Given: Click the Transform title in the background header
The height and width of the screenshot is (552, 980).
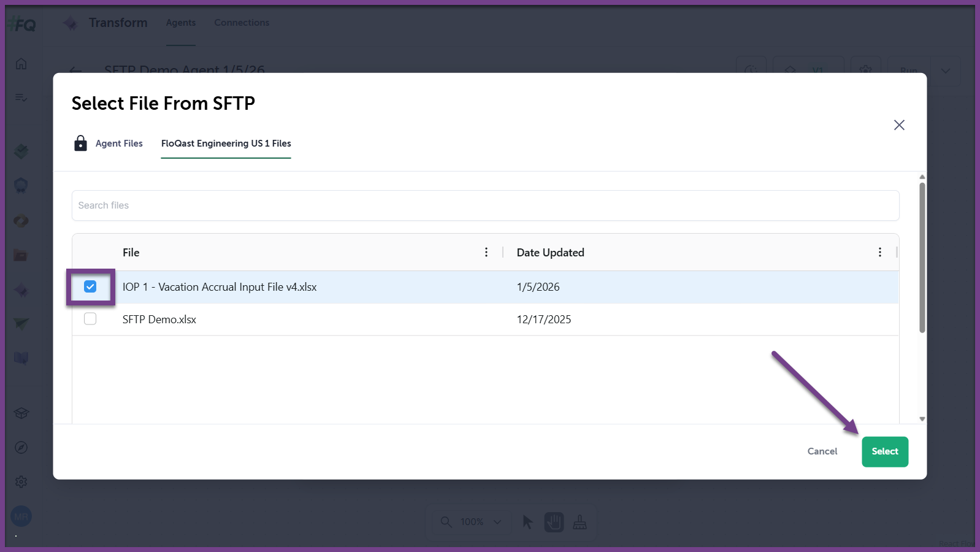Looking at the screenshot, I should [118, 23].
